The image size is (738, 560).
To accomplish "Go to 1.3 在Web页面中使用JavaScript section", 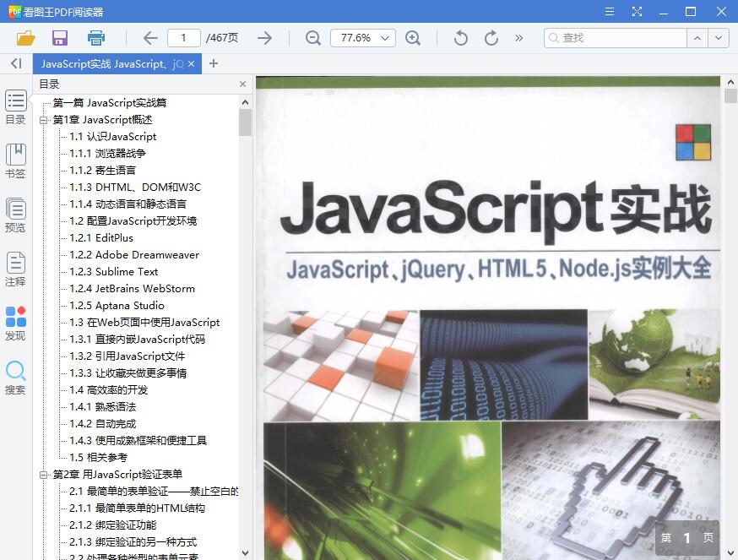I will (144, 323).
